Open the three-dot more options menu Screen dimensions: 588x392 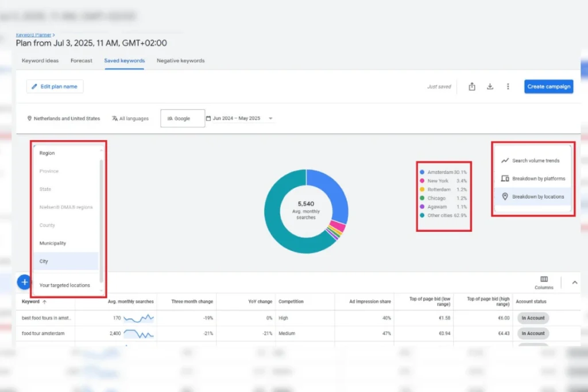click(x=508, y=87)
